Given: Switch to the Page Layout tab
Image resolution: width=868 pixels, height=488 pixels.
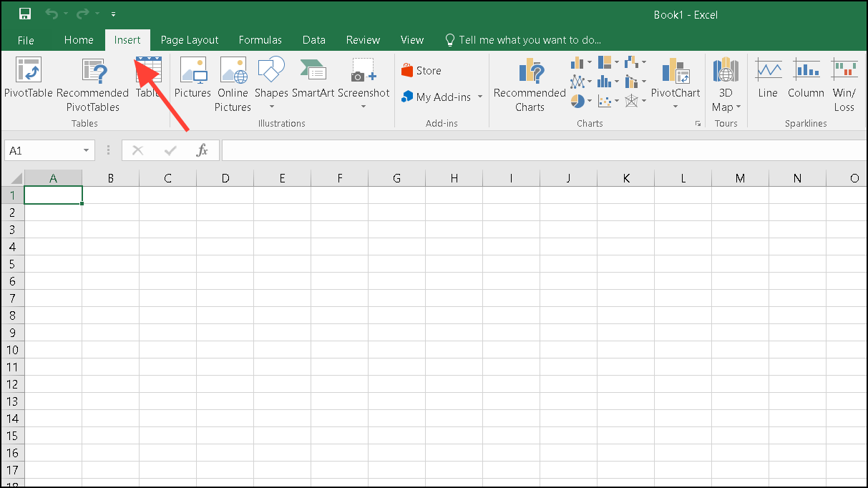Looking at the screenshot, I should [x=189, y=39].
